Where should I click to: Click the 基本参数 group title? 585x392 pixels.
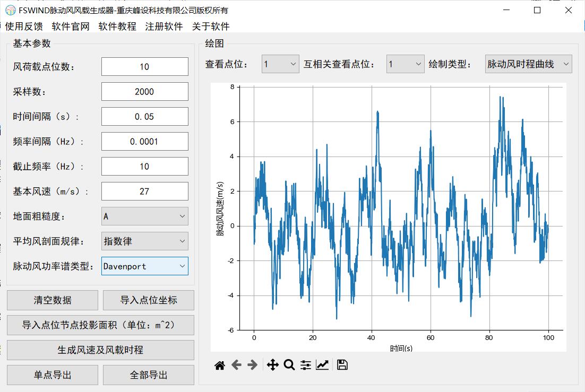click(x=32, y=43)
